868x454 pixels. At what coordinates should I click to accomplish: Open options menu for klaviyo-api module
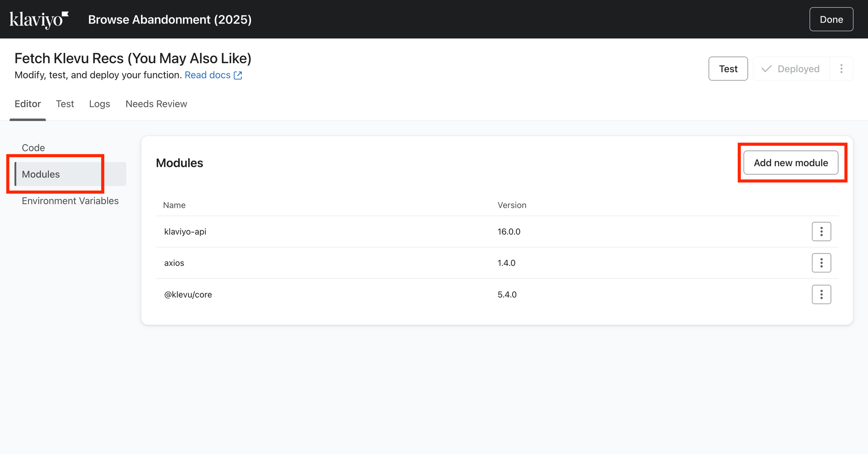pos(821,232)
